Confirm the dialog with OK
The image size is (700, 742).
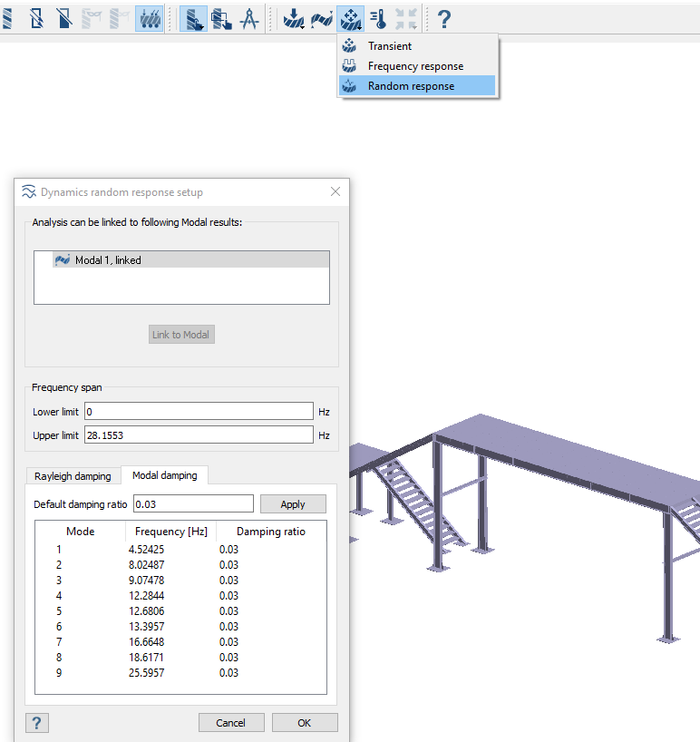pos(305,723)
